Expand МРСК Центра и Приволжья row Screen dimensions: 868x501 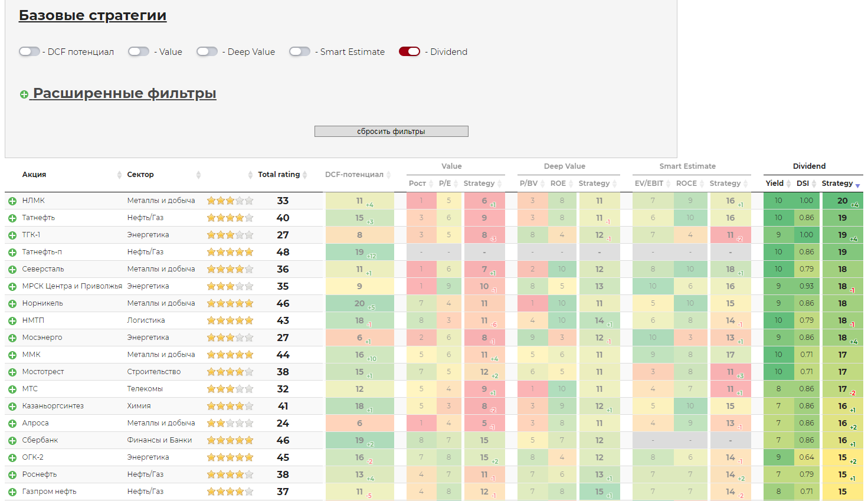coord(12,287)
